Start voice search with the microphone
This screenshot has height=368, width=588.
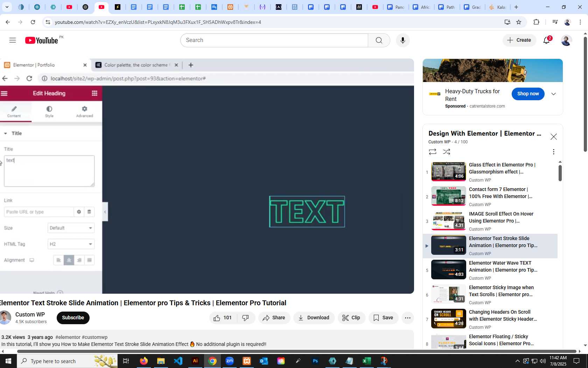(403, 40)
